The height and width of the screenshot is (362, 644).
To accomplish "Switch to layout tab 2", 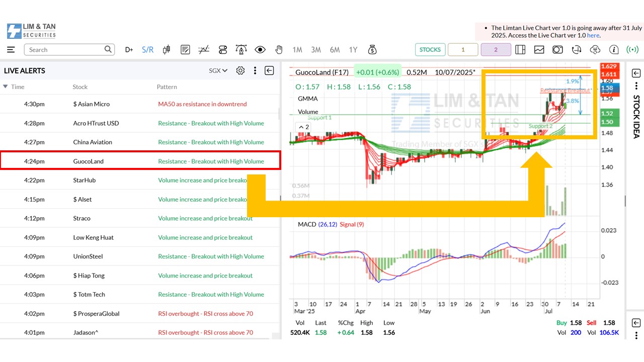I will 496,50.
